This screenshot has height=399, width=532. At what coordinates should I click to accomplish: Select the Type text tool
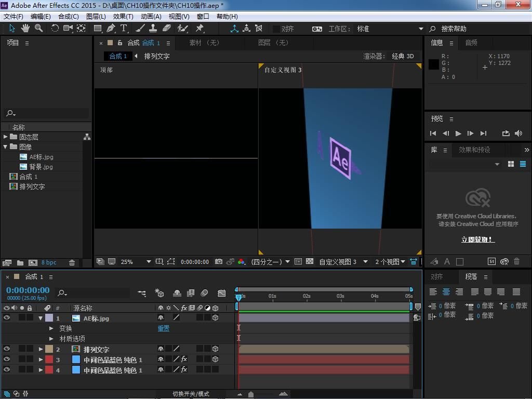click(x=124, y=28)
